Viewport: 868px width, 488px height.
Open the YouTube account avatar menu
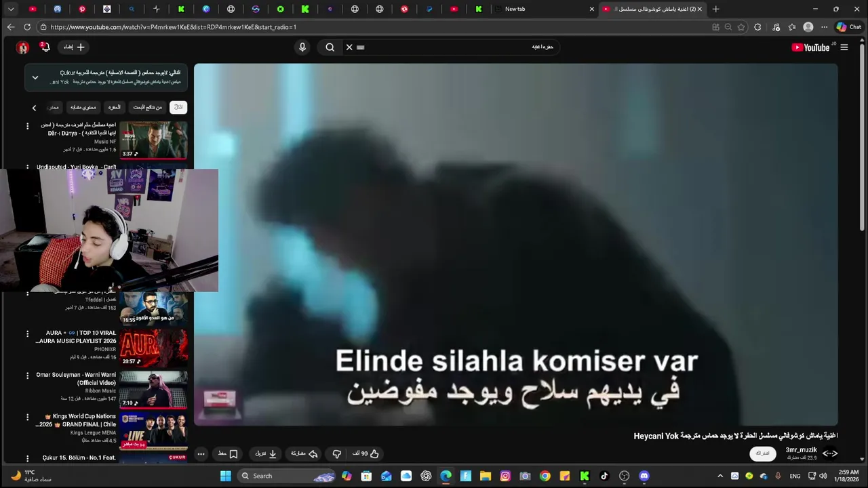[22, 47]
